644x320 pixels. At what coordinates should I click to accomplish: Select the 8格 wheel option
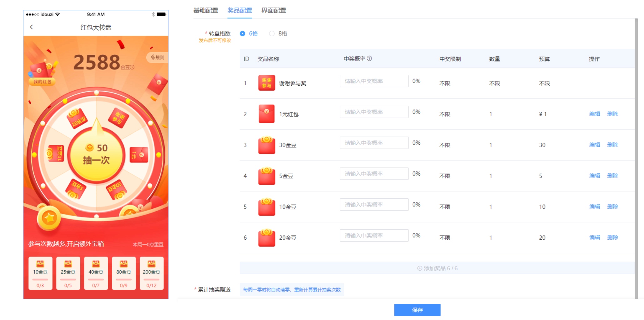(x=278, y=33)
